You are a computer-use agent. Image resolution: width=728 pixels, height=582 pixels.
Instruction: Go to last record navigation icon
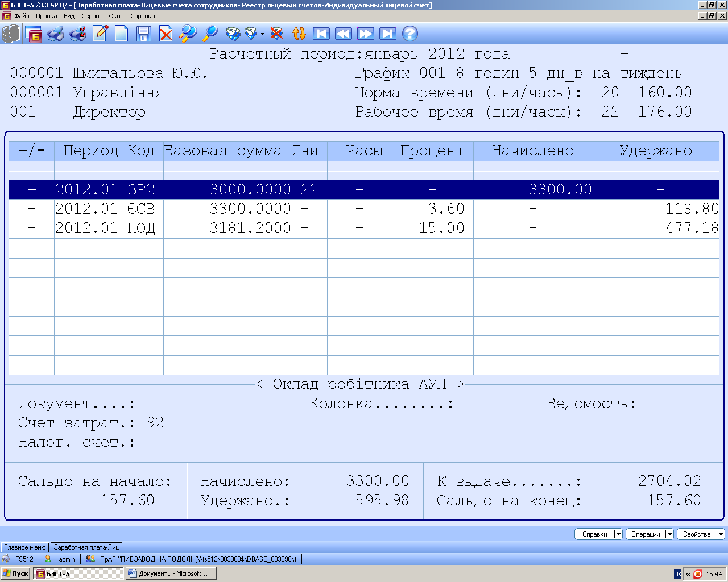click(388, 34)
